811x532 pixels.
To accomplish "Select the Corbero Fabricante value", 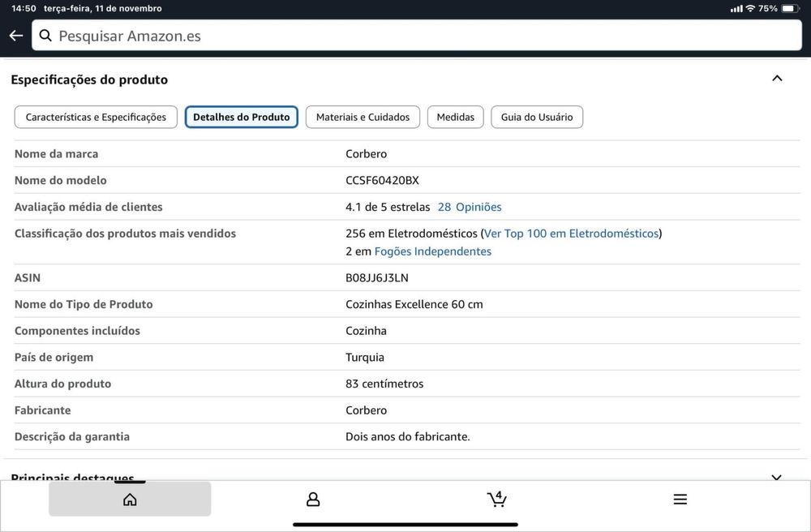I will [x=367, y=410].
